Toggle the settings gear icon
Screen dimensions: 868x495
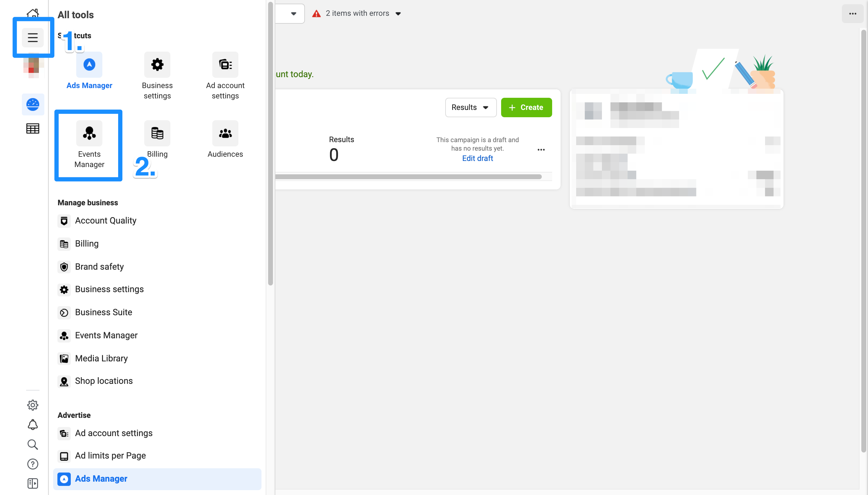[x=33, y=405]
